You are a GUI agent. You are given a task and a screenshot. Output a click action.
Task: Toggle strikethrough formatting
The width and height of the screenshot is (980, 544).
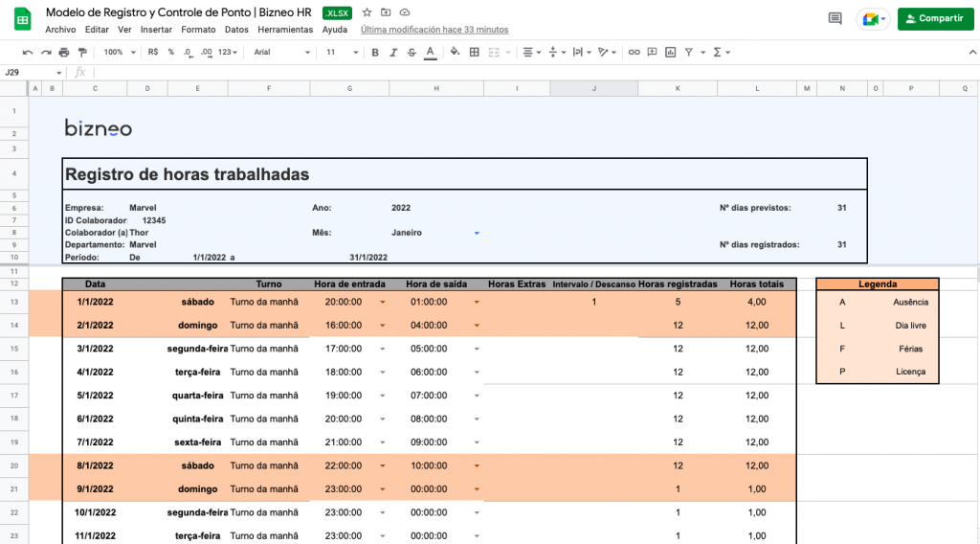pos(412,53)
